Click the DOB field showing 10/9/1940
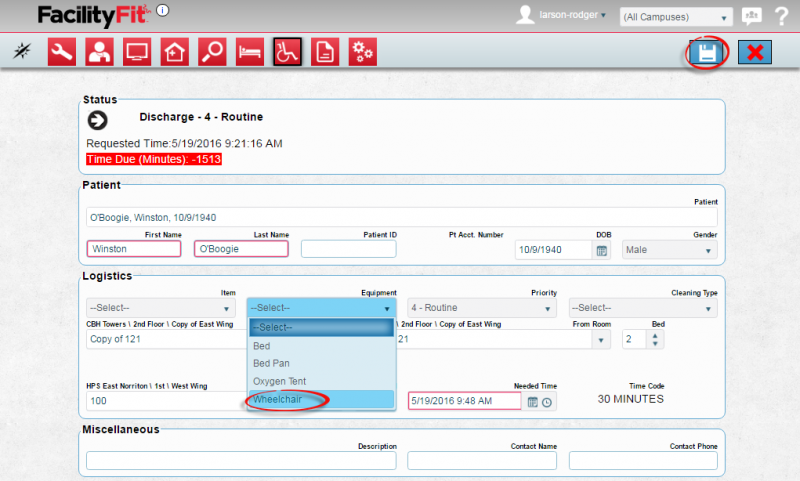The image size is (800, 481). click(553, 250)
